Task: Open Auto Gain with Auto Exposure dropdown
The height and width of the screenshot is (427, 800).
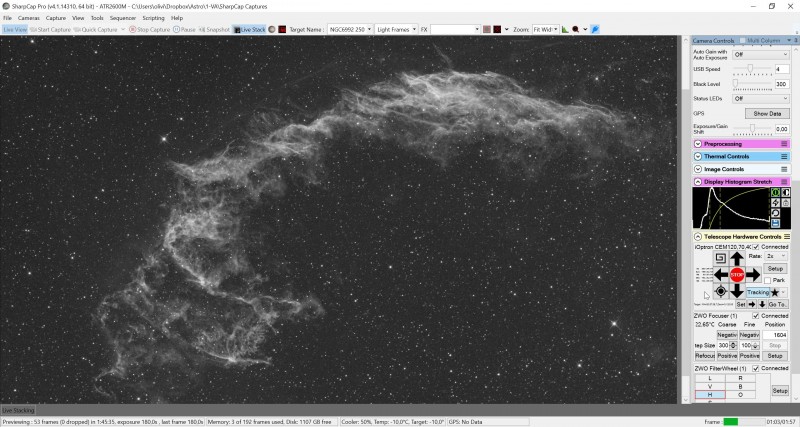Action: pos(761,55)
